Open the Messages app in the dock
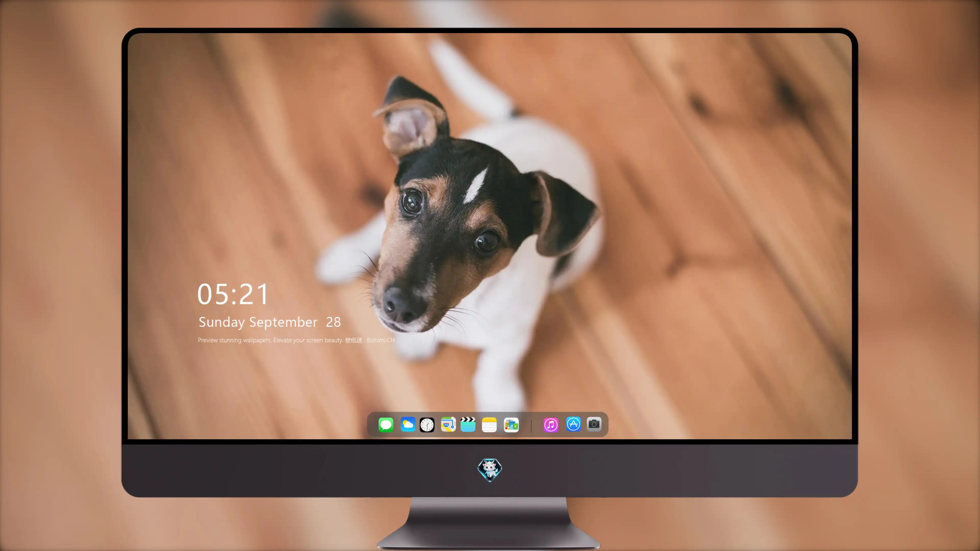Screen dimensions: 980x551 click(x=386, y=425)
